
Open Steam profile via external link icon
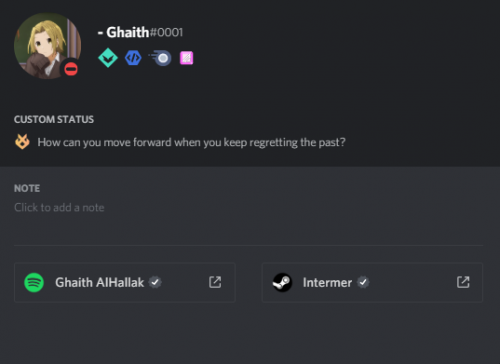(463, 282)
